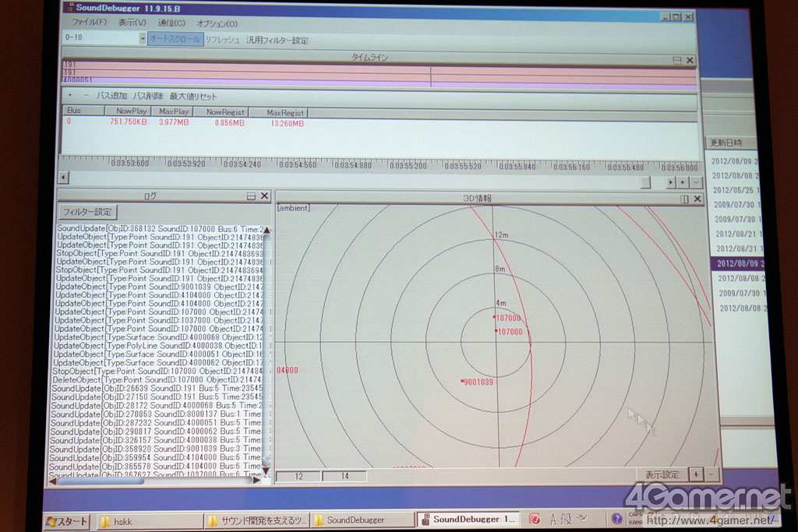Viewport: 798px width, 532px height.
Task: Zoom out 3D view with minus button
Action: pyautogui.click(x=711, y=474)
